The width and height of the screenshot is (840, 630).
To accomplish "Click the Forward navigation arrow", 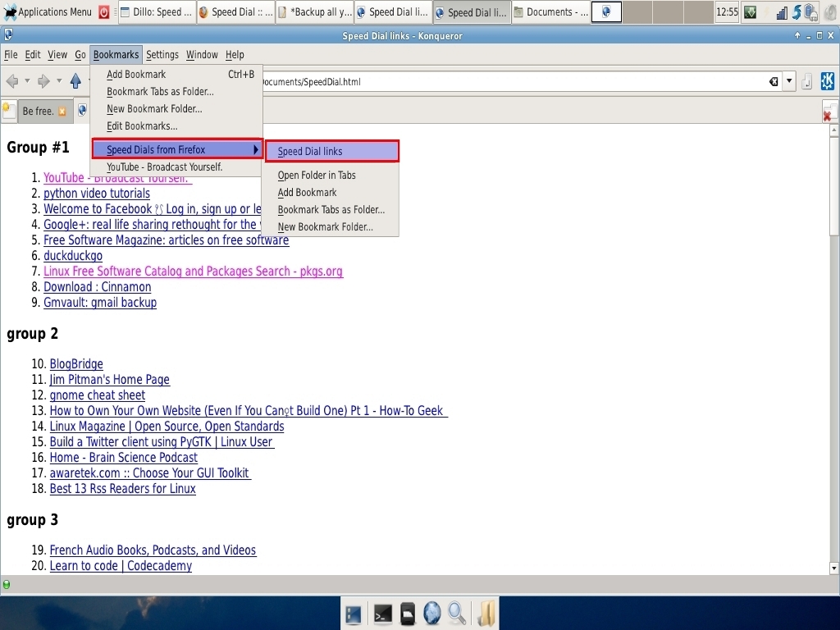I will (43, 81).
